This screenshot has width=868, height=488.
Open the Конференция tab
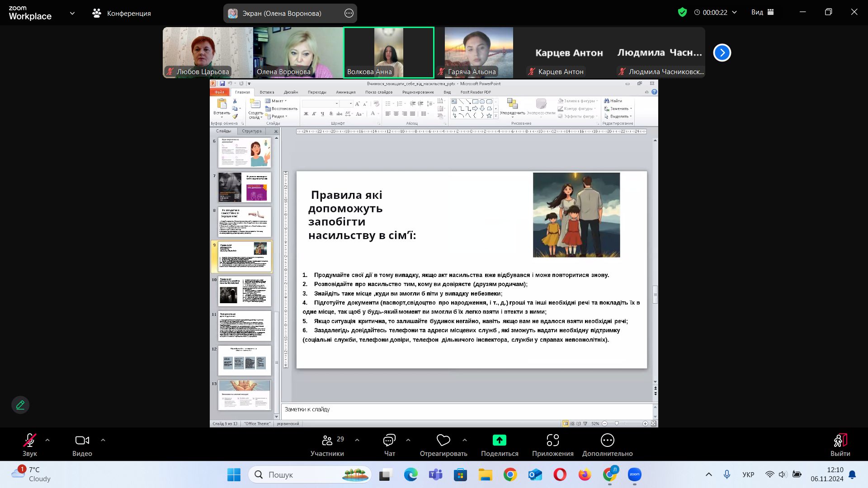coord(121,13)
